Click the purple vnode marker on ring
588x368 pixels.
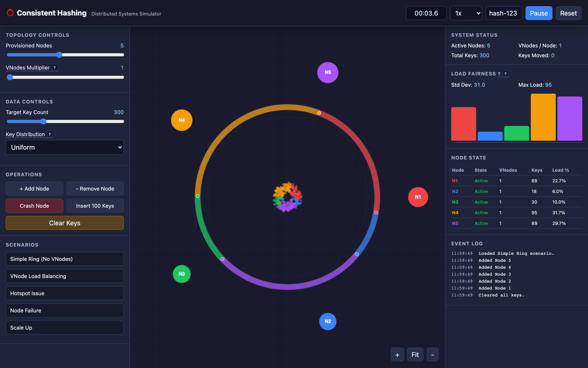coord(222,259)
